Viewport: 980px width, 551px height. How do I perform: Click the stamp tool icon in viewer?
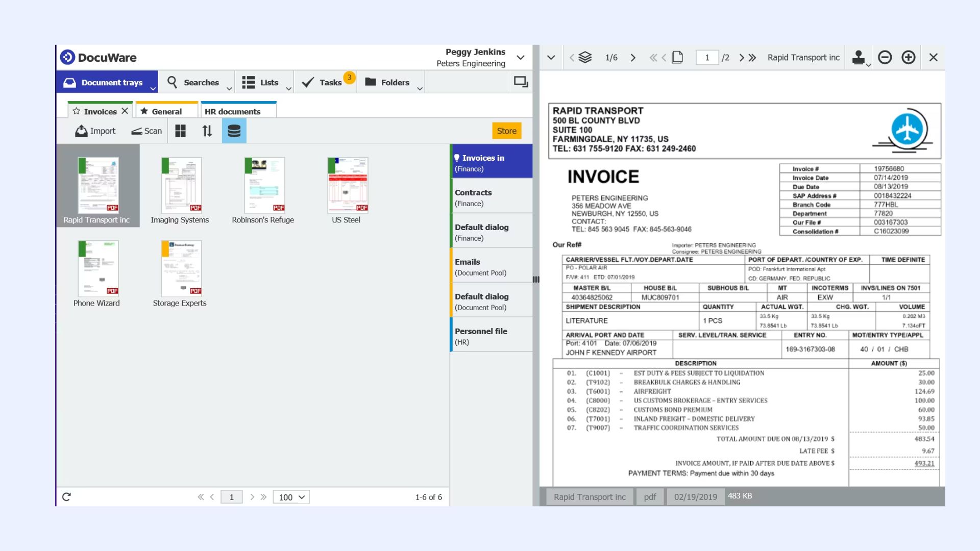point(859,57)
